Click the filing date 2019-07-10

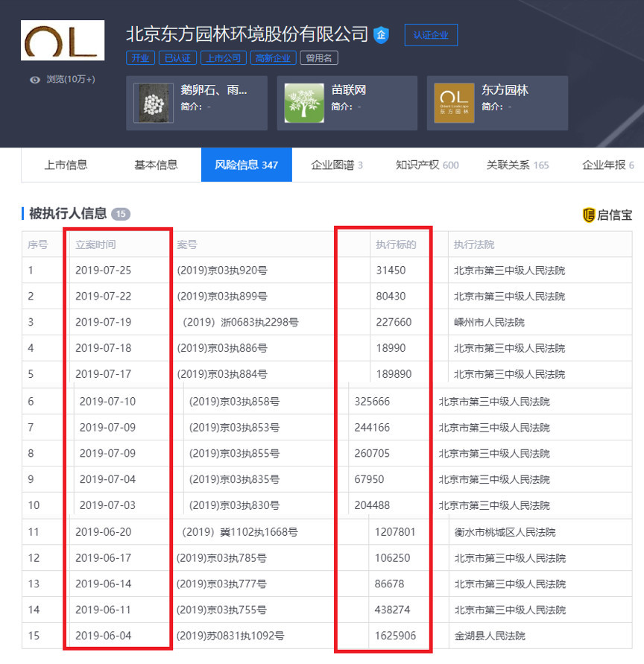click(107, 402)
